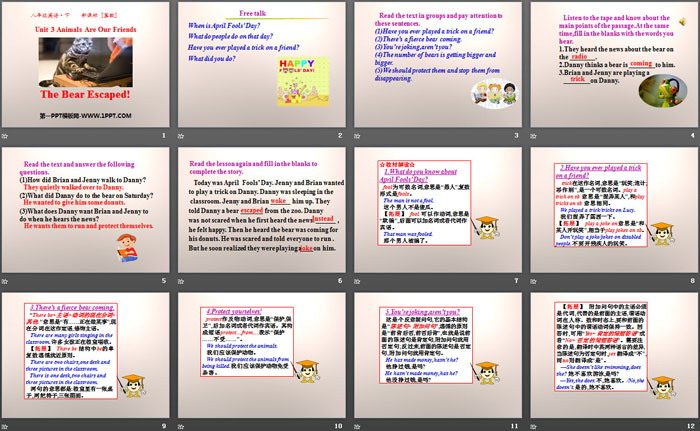Click the animation star icon under slide 5
Image resolution: width=700 pixels, height=431 pixels.
click(5, 281)
